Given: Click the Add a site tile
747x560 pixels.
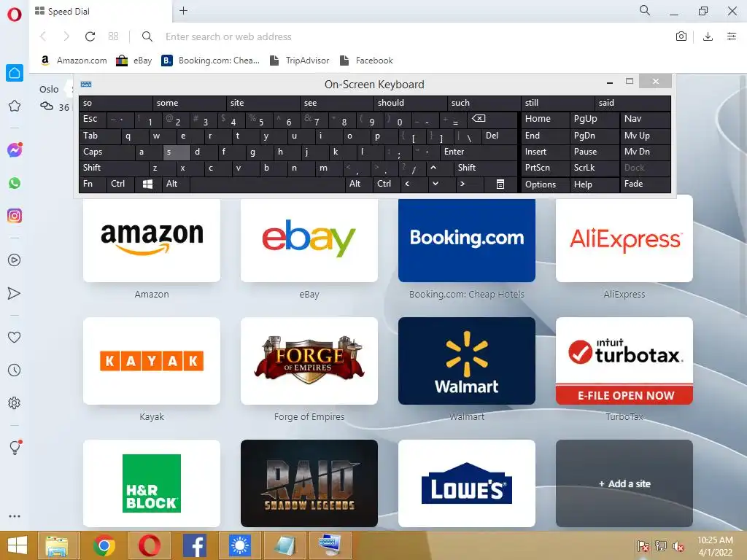Looking at the screenshot, I should (624, 483).
